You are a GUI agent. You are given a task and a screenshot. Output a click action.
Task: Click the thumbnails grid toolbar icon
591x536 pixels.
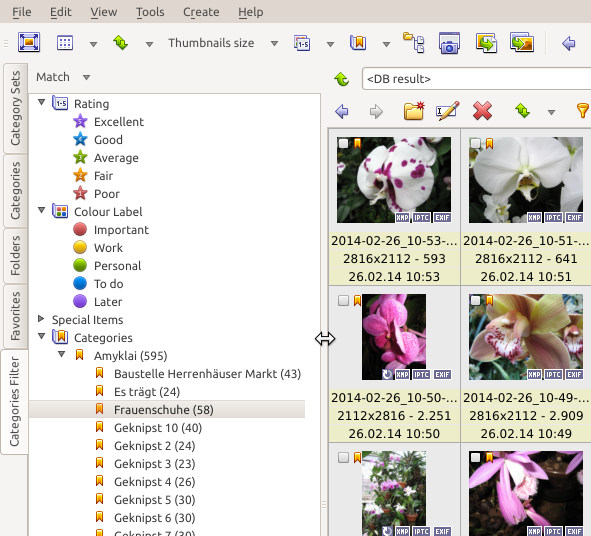65,43
